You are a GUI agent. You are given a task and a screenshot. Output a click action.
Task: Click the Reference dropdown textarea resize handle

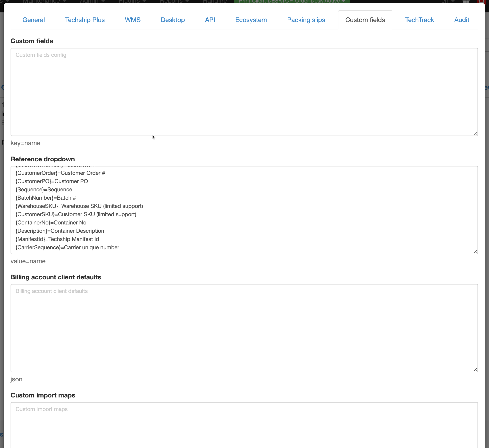[x=475, y=252]
